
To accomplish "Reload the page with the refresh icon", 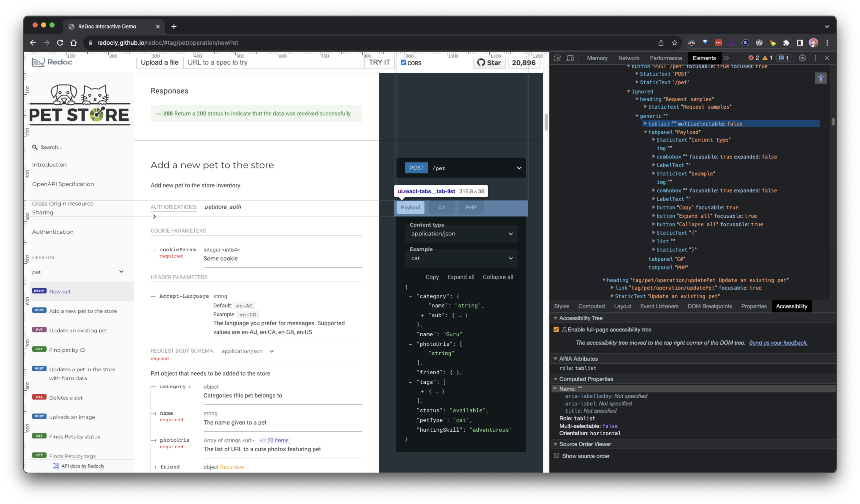I will (x=60, y=43).
